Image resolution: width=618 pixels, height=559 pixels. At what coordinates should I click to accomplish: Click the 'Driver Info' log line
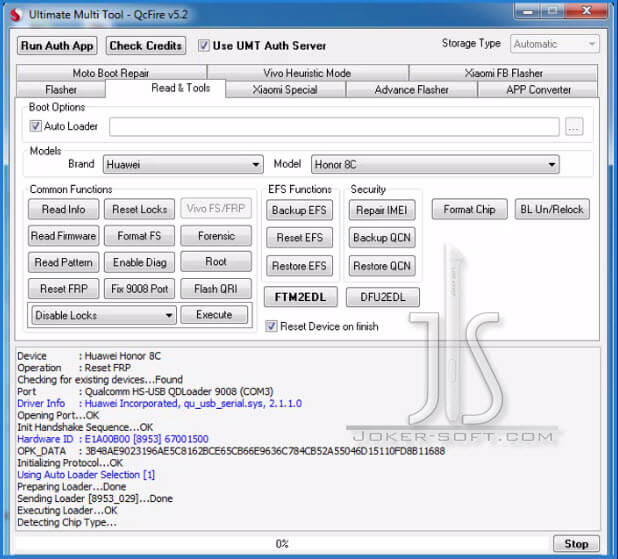click(160, 403)
